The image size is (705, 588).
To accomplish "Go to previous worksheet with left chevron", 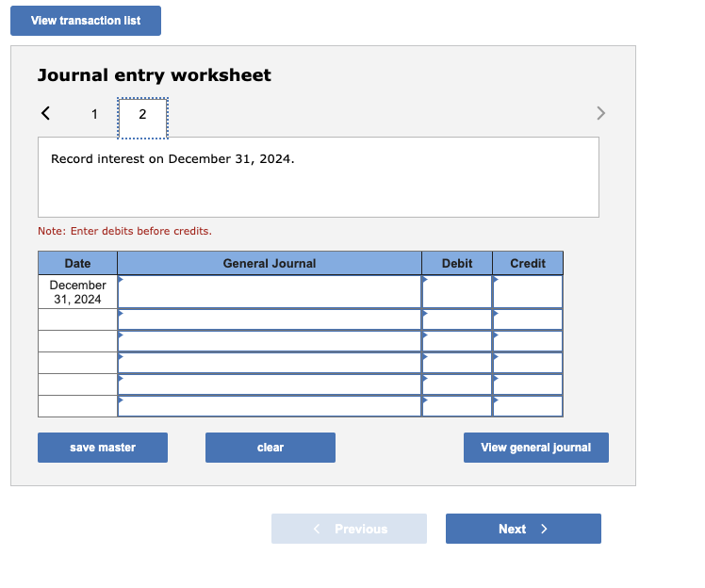I will 45,113.
